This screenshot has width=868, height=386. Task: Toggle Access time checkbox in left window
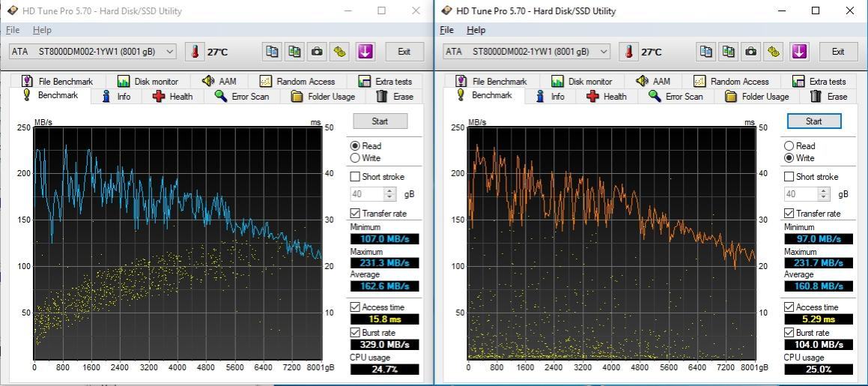tap(355, 307)
